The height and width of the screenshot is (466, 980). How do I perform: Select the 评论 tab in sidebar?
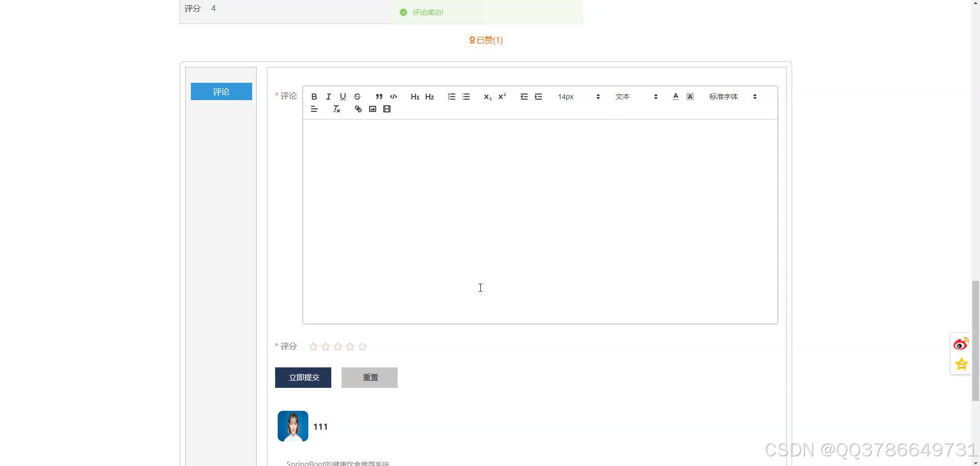point(222,91)
